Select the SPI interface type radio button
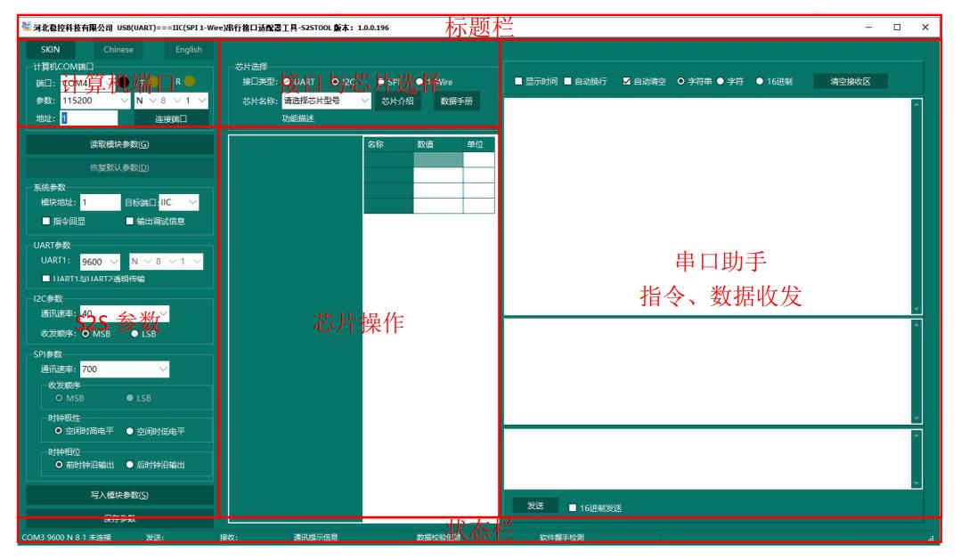Screen dimensions: 961x560 pyautogui.click(x=381, y=80)
